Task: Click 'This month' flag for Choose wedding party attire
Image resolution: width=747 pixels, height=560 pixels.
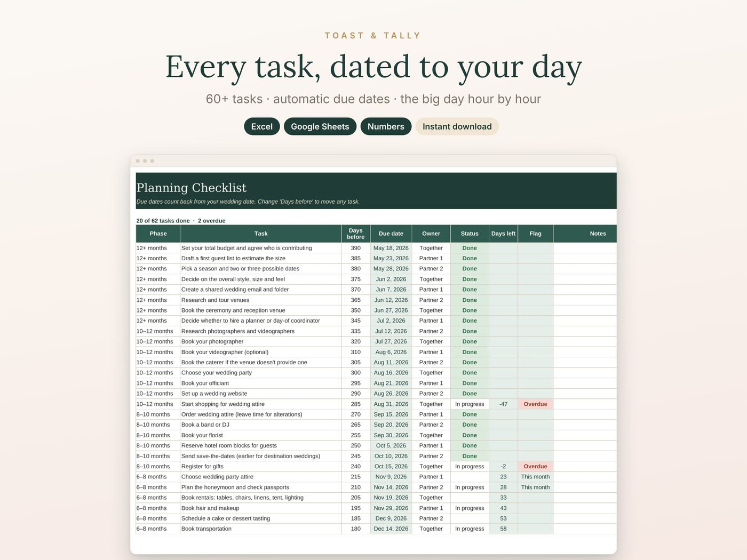Action: [x=535, y=477]
